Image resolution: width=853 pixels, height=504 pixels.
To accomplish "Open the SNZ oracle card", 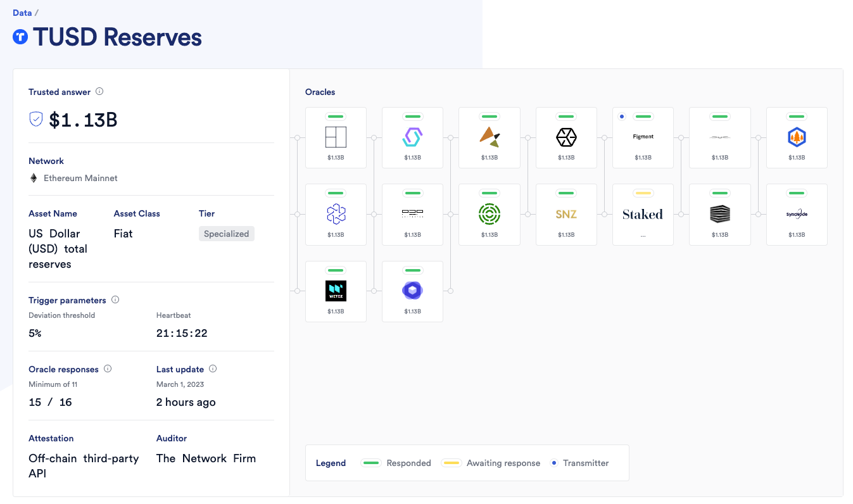I will click(x=566, y=215).
